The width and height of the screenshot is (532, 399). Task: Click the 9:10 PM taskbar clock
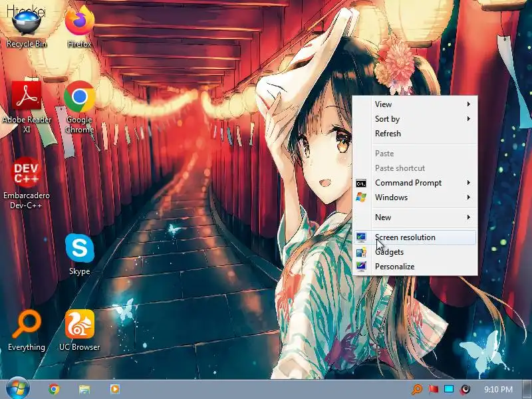[x=498, y=389]
